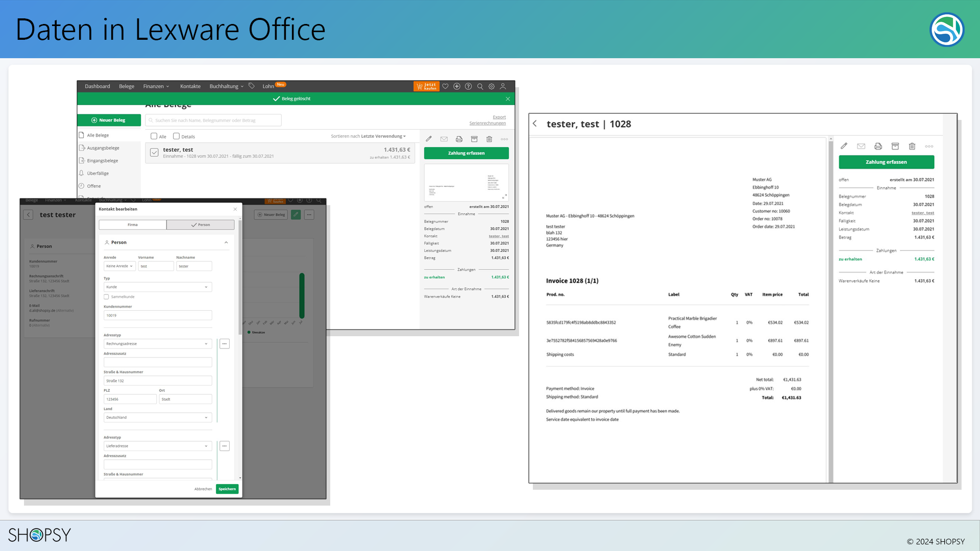The image size is (980, 551).
Task: Click back arrow beside 'test tester' contact
Action: pyautogui.click(x=28, y=215)
